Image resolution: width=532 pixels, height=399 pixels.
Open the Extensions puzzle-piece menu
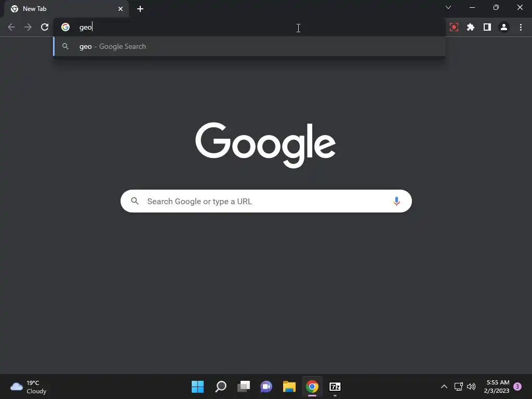[x=471, y=27]
